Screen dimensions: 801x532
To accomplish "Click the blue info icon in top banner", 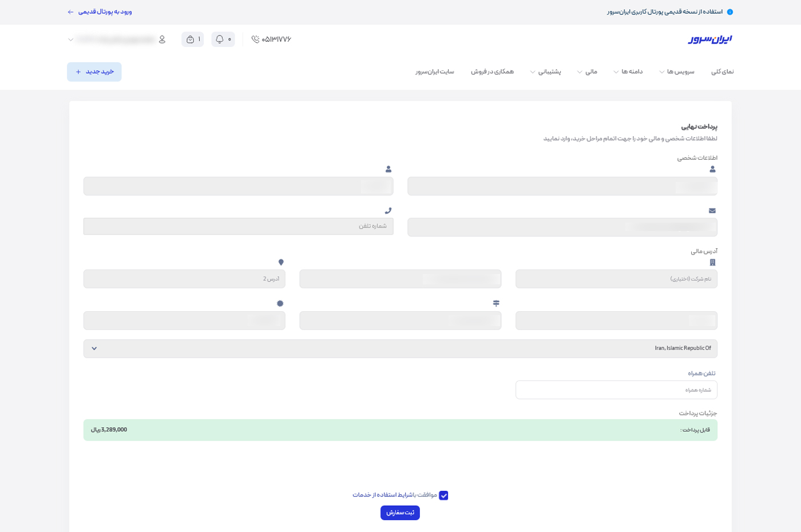I will coord(729,12).
